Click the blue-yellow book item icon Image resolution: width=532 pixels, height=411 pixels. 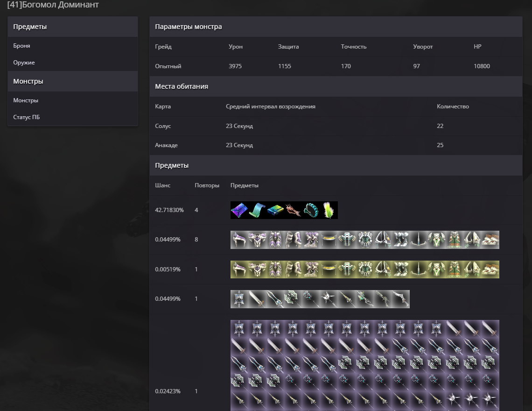(275, 210)
